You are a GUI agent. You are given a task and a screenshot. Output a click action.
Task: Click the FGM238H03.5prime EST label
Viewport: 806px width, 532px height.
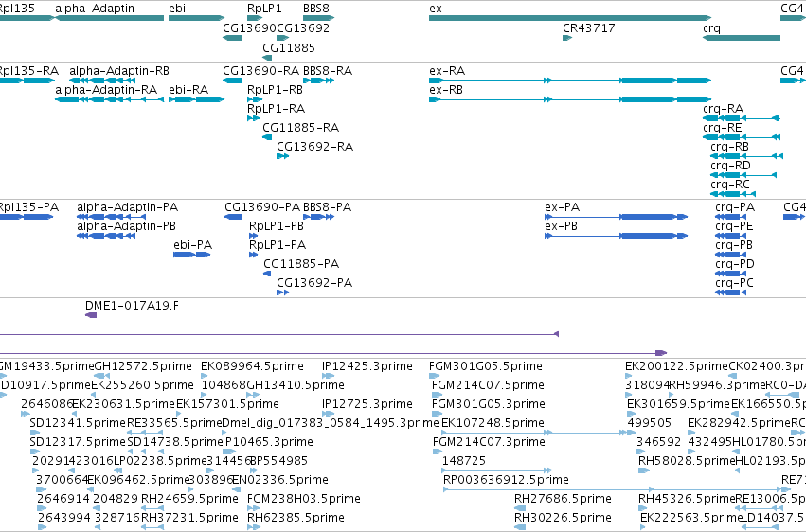(x=304, y=499)
